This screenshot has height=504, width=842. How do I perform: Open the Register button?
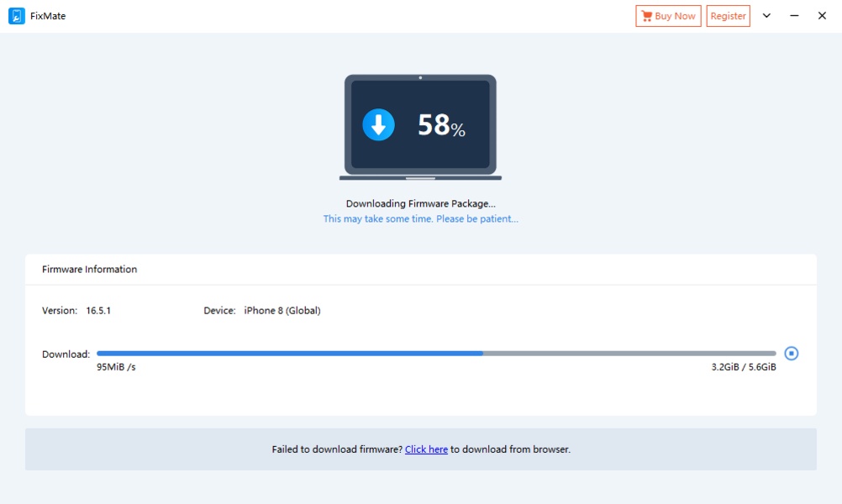point(728,16)
